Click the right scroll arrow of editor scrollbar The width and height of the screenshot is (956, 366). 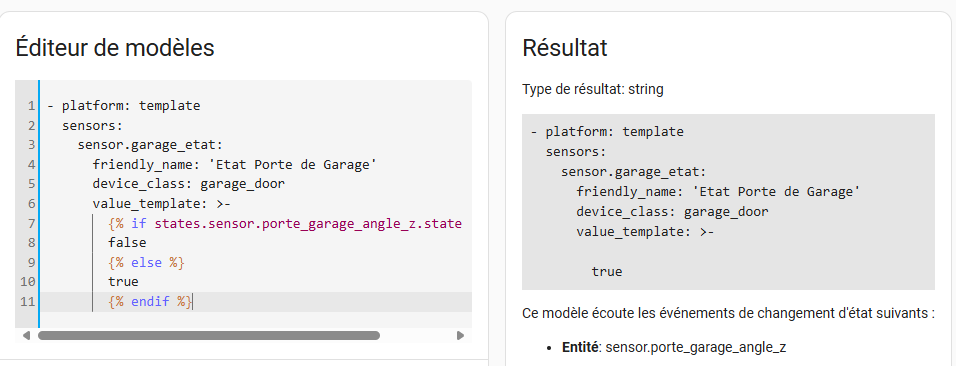click(460, 336)
